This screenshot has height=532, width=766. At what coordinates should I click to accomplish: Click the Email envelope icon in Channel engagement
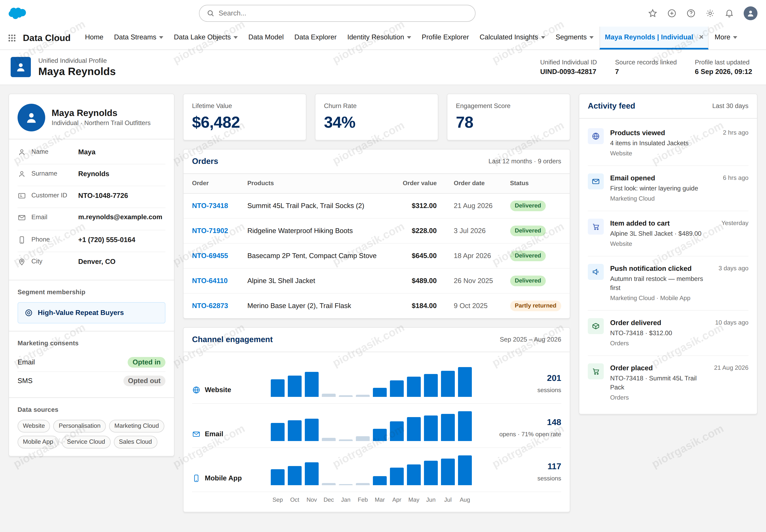[x=196, y=434]
